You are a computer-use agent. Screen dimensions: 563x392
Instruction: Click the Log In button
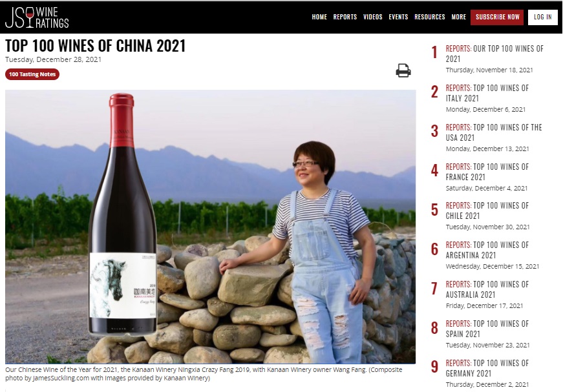[x=542, y=17]
